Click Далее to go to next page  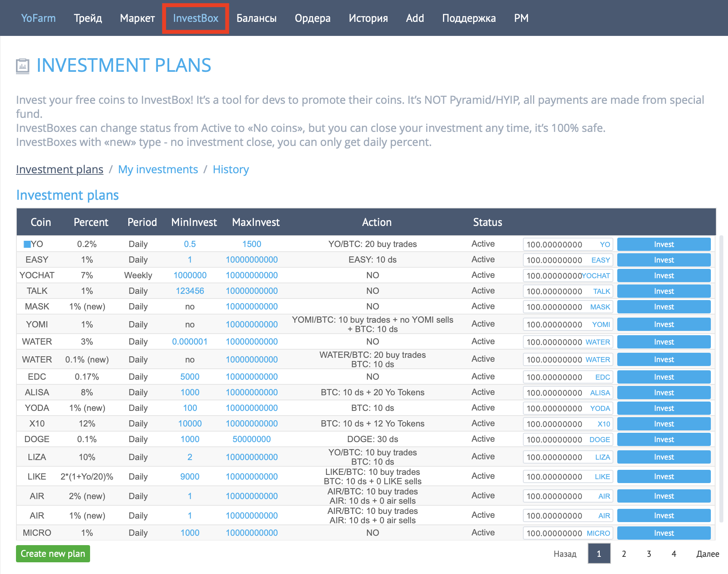point(708,554)
